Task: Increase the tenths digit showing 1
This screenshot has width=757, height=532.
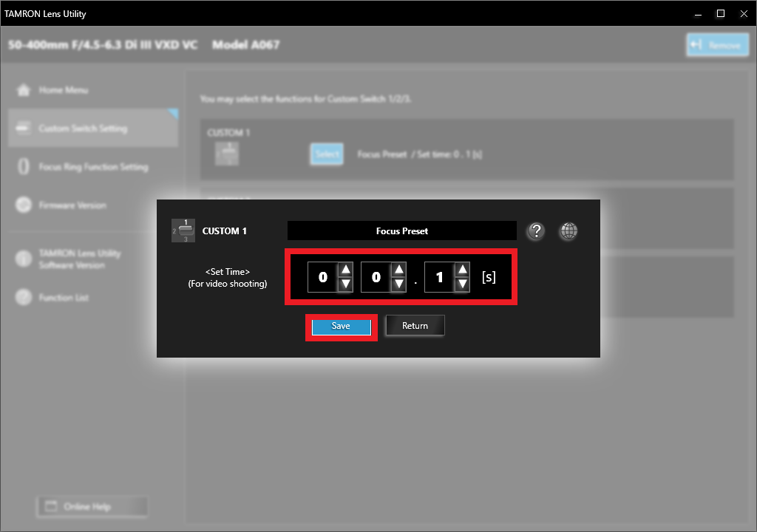Action: pyautogui.click(x=463, y=270)
